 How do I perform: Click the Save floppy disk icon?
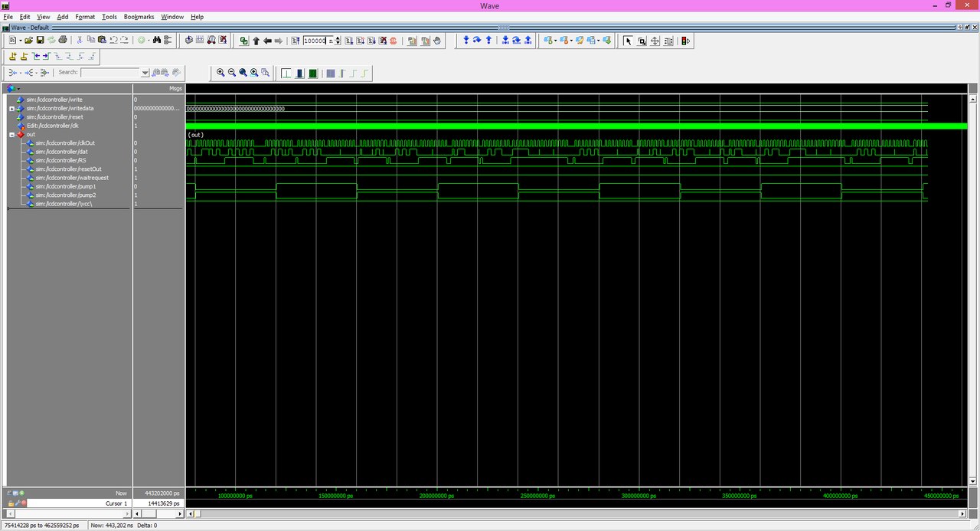point(40,41)
